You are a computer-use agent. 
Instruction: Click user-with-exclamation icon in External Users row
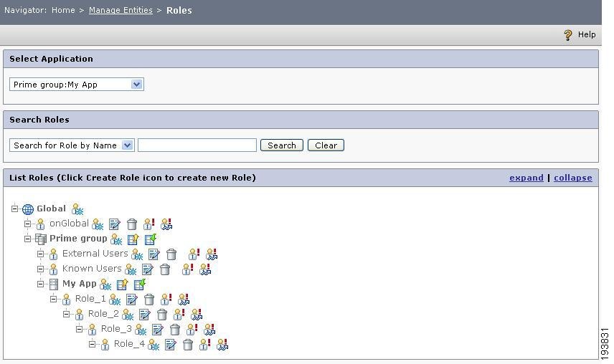click(194, 254)
